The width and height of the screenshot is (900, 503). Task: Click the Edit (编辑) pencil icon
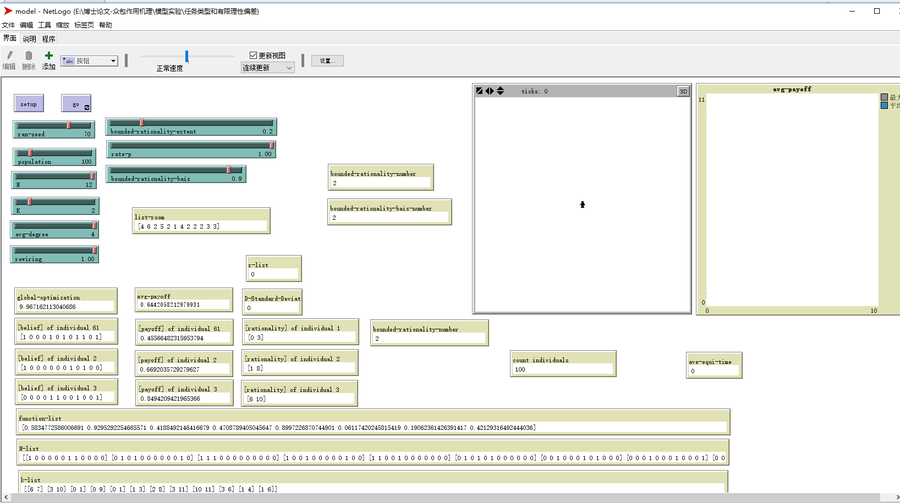9,56
